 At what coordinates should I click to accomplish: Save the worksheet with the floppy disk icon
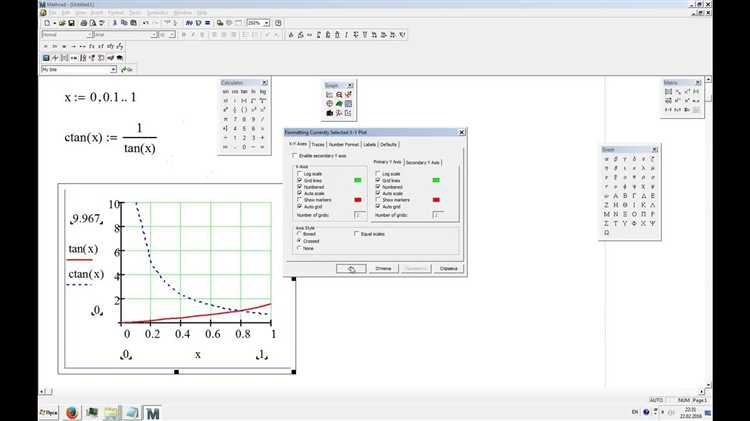point(71,23)
